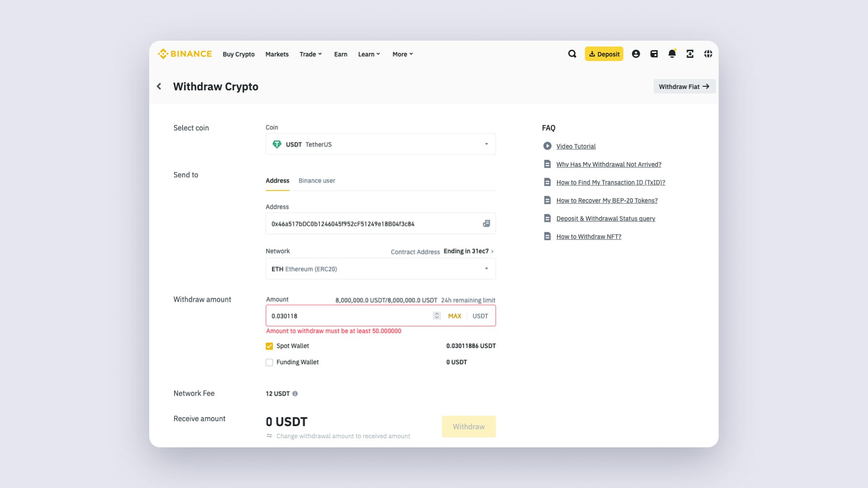Screen dimensions: 868x488
Task: Select the Markets menu item
Action: [x=277, y=54]
